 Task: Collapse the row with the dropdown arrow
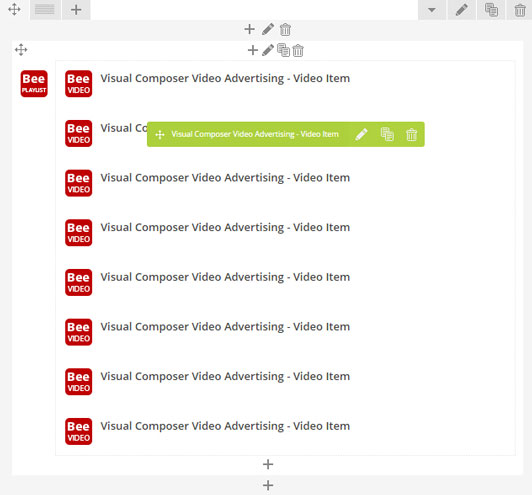point(432,10)
